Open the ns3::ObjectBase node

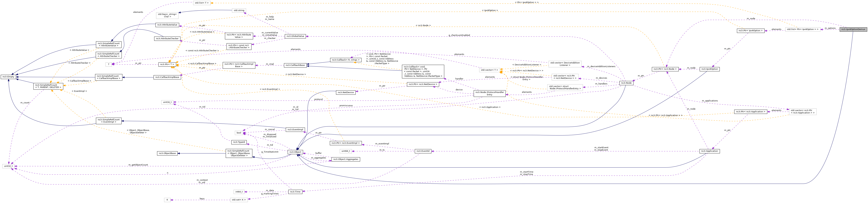pyautogui.click(x=167, y=153)
